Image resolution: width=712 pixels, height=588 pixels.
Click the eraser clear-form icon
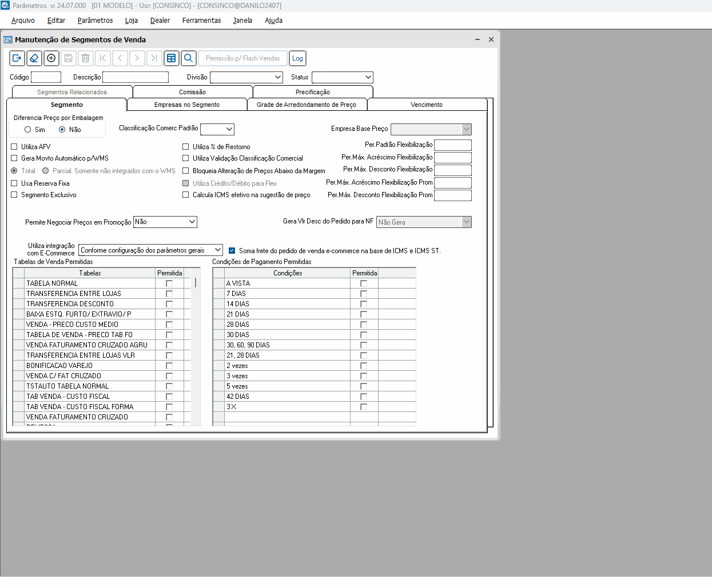tap(34, 58)
